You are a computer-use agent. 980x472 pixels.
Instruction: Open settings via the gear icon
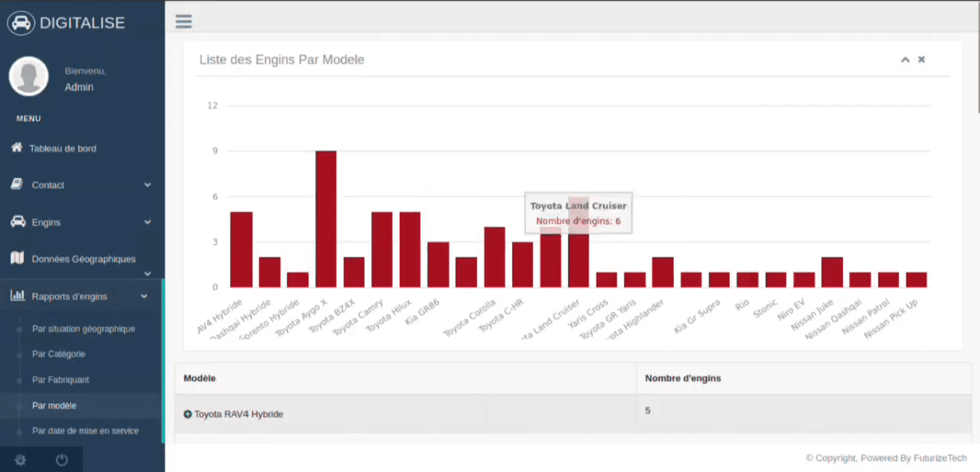click(20, 460)
